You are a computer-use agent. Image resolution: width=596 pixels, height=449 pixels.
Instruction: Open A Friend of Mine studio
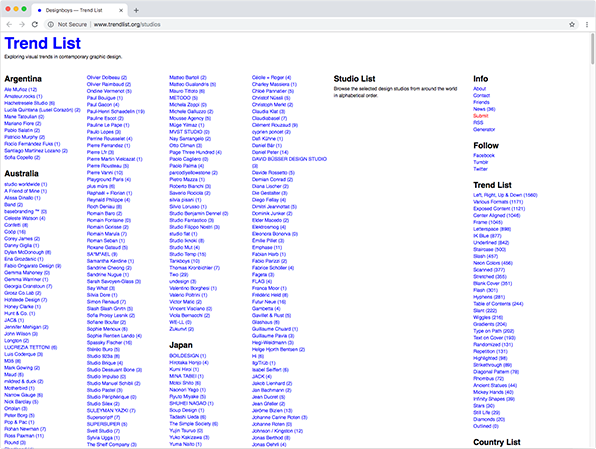tap(25, 191)
